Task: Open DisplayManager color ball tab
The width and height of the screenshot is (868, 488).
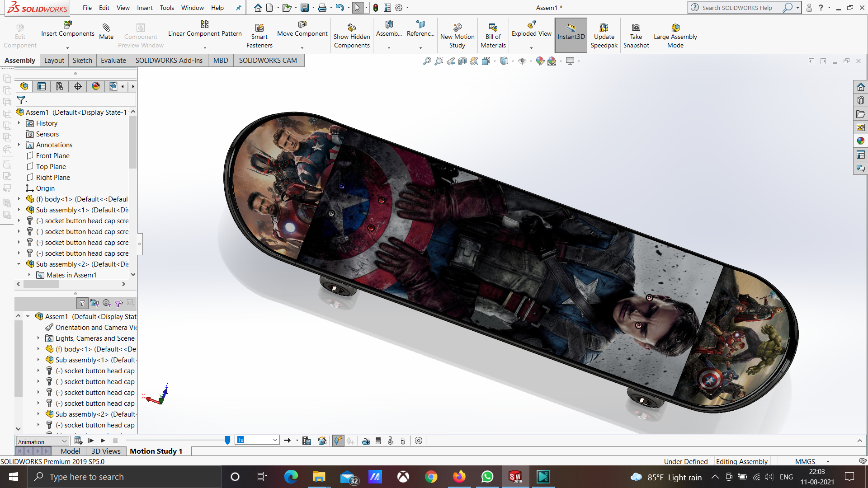Action: click(96, 86)
